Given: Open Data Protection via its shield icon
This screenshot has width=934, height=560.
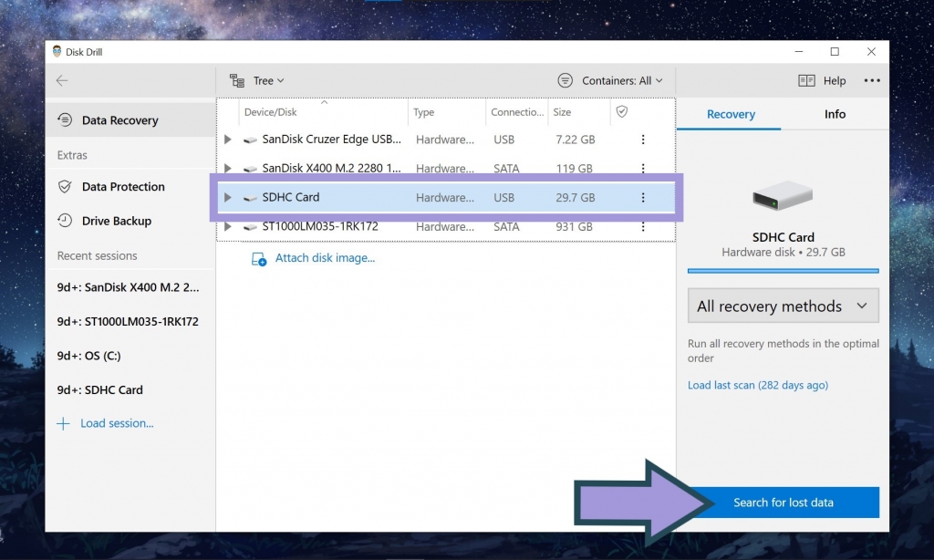Looking at the screenshot, I should tap(63, 186).
